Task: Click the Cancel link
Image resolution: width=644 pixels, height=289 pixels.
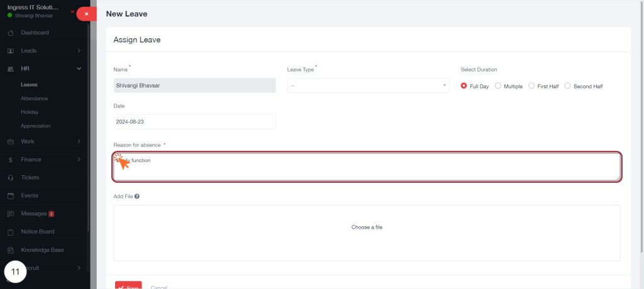Action: pyautogui.click(x=158, y=287)
